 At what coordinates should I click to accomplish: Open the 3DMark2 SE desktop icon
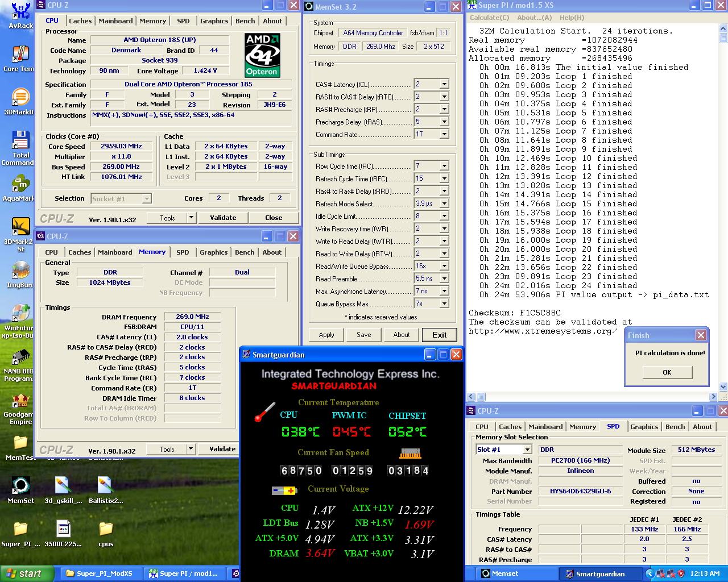tap(19, 234)
